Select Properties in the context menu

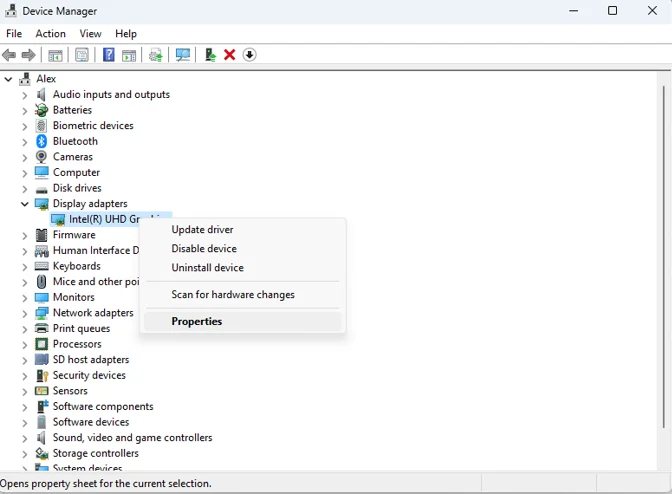point(197,322)
